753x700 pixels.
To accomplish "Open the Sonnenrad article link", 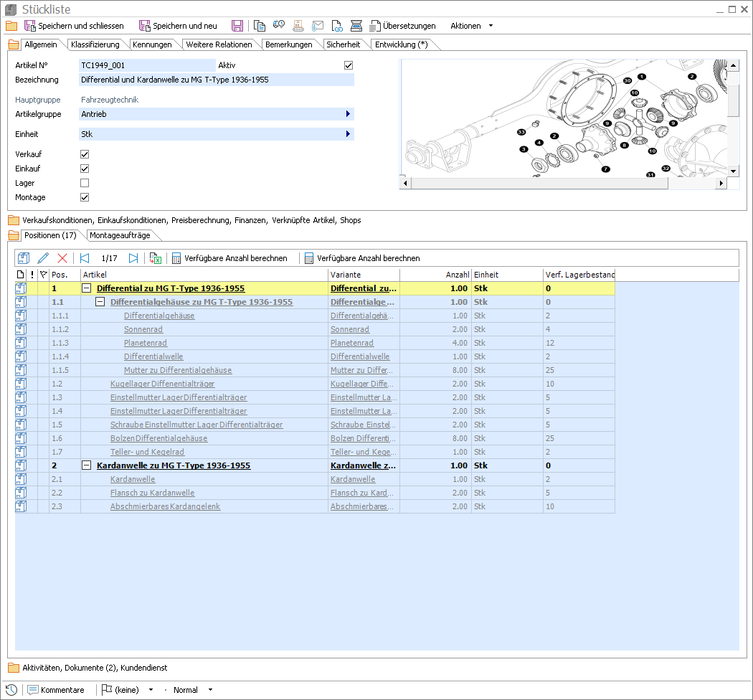I will (143, 329).
